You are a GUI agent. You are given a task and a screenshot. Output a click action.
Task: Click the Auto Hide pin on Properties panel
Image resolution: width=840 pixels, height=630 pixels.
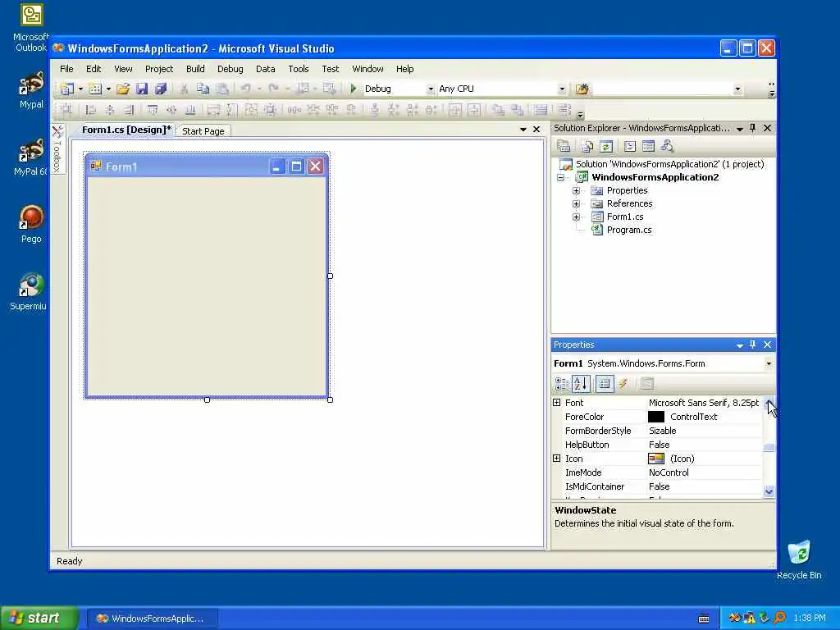click(x=753, y=345)
